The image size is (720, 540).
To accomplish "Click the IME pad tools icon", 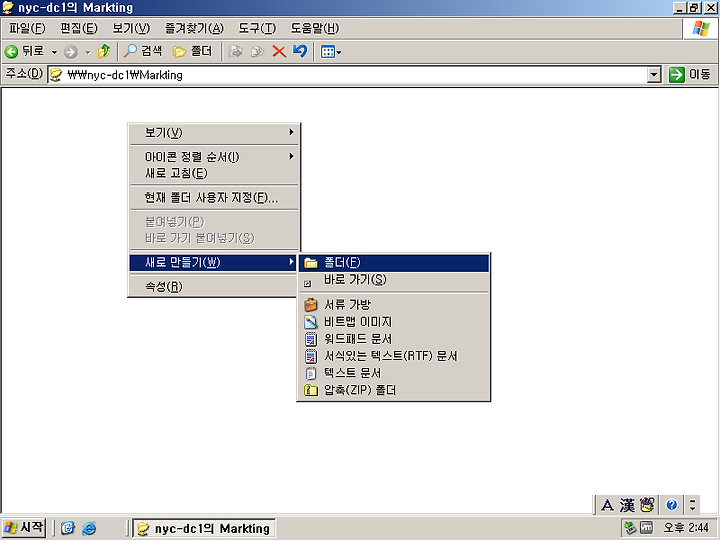I will pyautogui.click(x=647, y=505).
